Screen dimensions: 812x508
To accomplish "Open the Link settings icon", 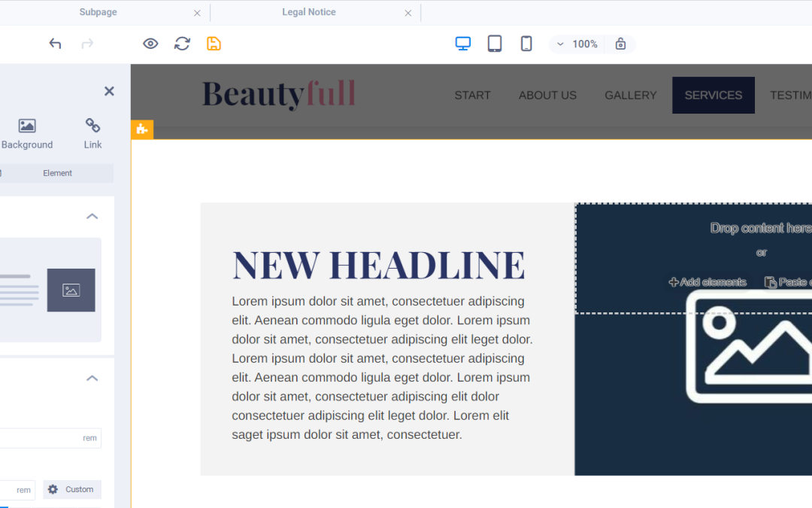I will (x=92, y=133).
